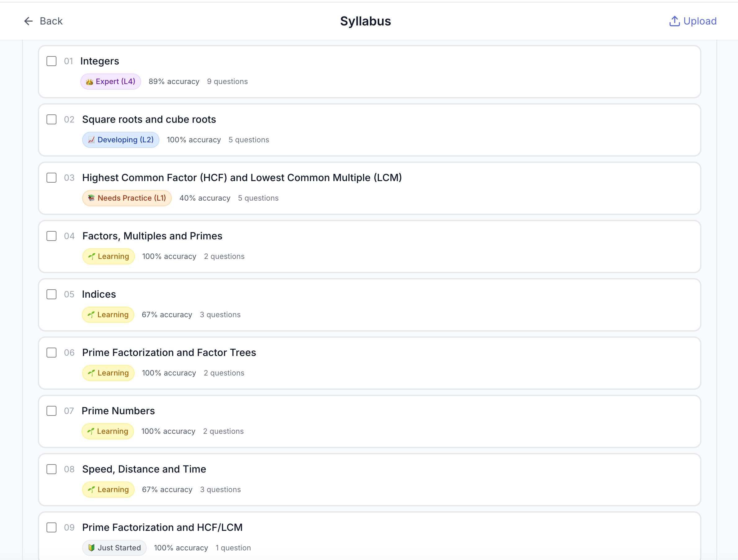Click the sprout icon under Indices
The width and height of the screenshot is (738, 560).
(x=91, y=314)
